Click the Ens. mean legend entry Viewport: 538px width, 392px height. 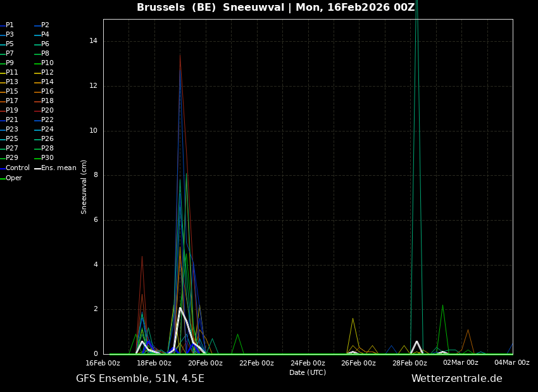tap(58, 168)
